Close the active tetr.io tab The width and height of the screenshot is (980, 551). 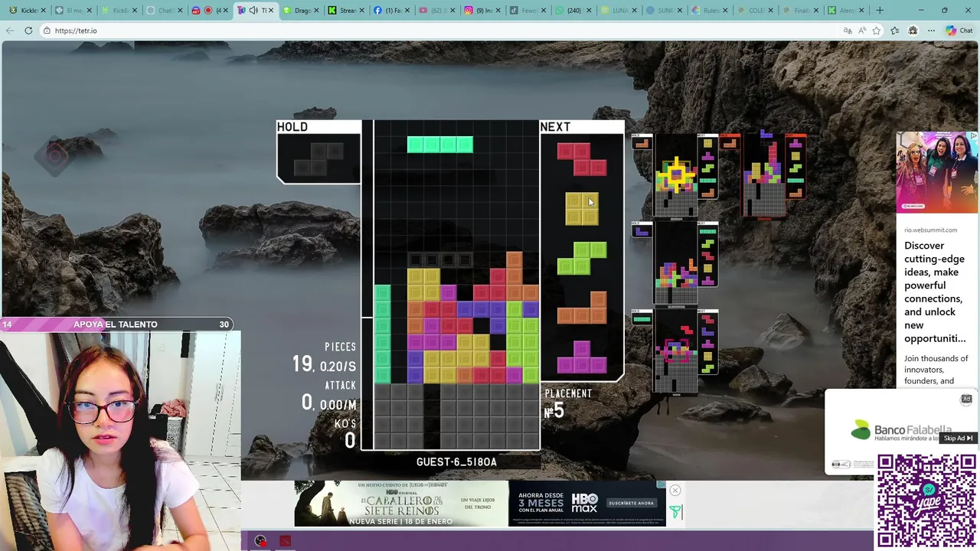tap(270, 10)
